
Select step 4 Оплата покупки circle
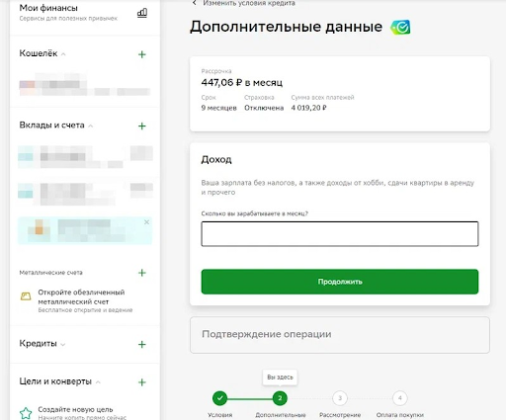pyautogui.click(x=399, y=398)
